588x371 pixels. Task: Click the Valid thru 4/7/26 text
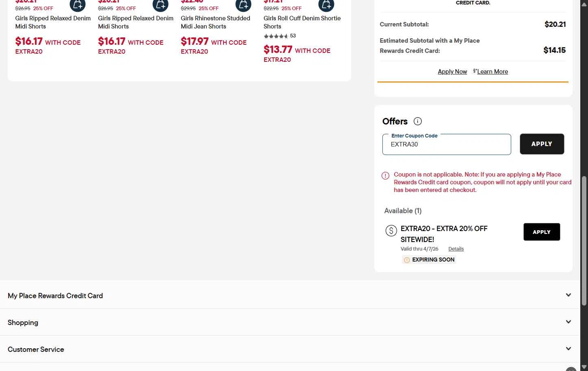tap(419, 249)
